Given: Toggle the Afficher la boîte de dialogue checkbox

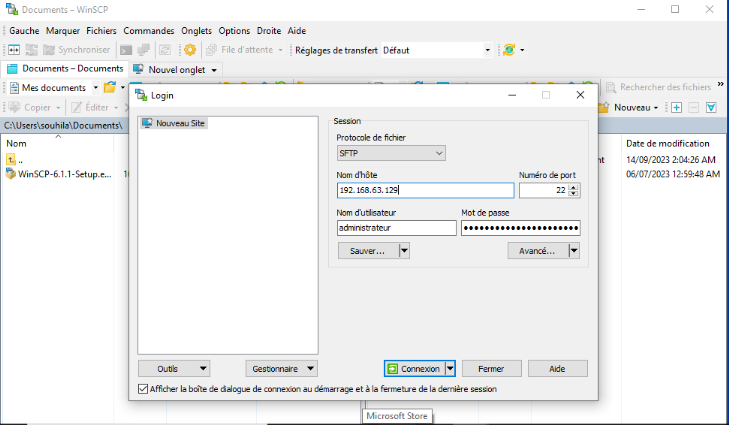Looking at the screenshot, I should [143, 389].
